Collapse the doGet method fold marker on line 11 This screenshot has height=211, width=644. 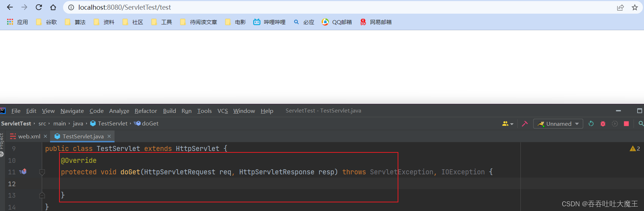(42, 172)
